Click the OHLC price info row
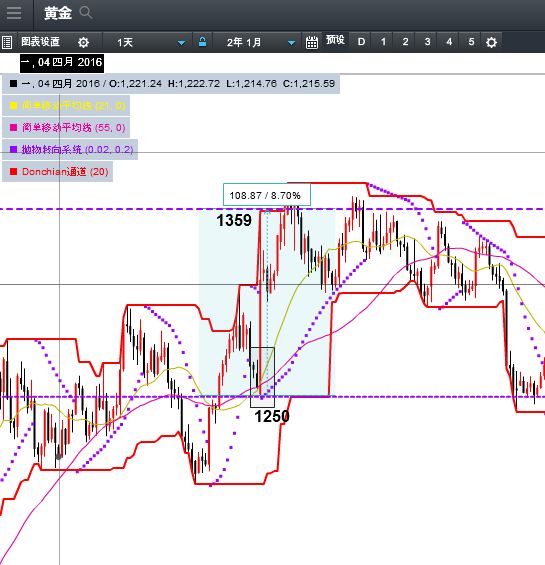The image size is (545, 565). [171, 84]
